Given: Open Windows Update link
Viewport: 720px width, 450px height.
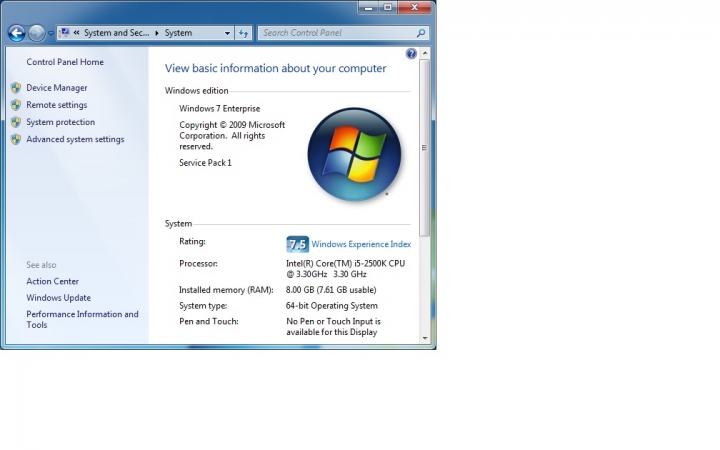Looking at the screenshot, I should 58,298.
